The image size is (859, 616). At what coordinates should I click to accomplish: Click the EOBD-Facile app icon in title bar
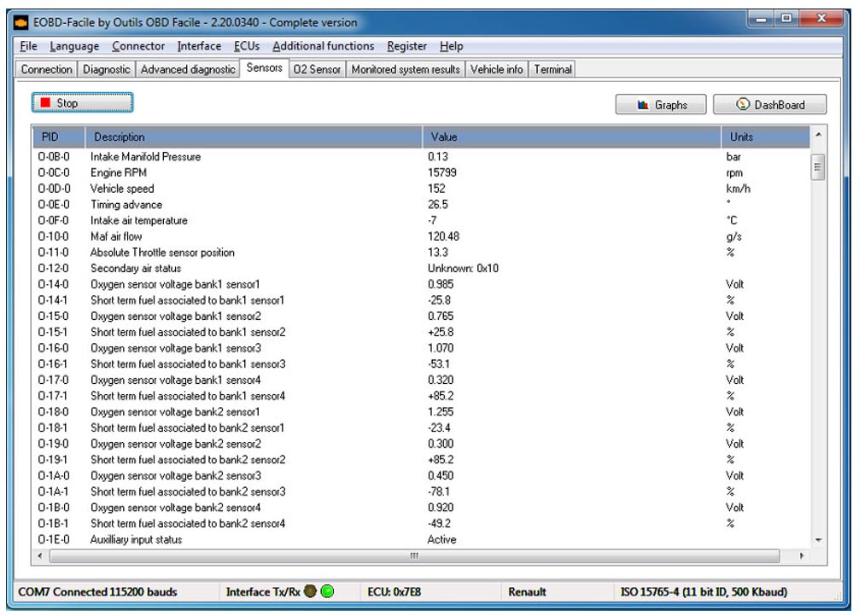20,22
